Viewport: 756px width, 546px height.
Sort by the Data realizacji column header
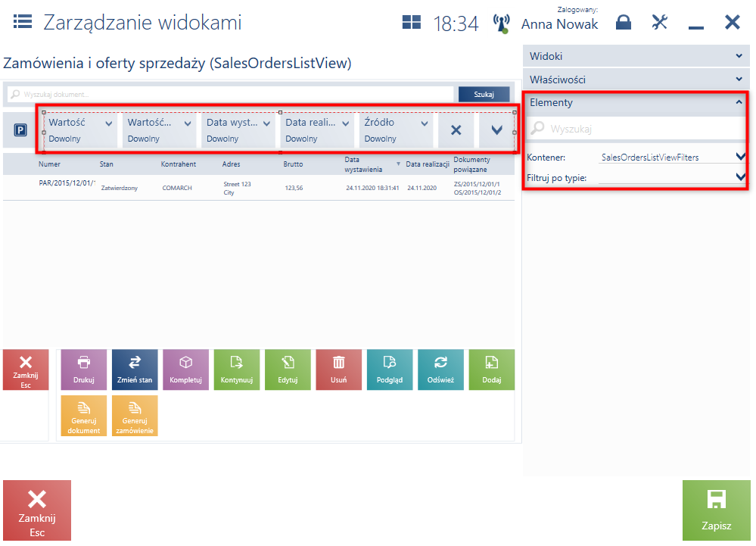click(428, 164)
